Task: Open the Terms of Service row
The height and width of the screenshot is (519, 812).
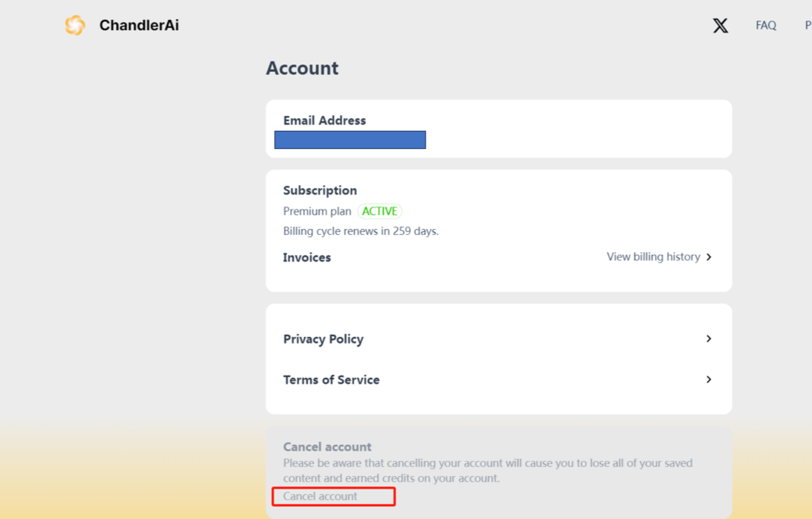Action: point(331,380)
